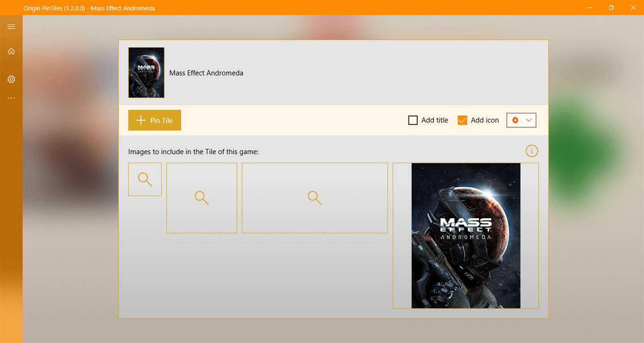Click the Mass Effect Andromeda header cover thumbnail

pos(146,72)
